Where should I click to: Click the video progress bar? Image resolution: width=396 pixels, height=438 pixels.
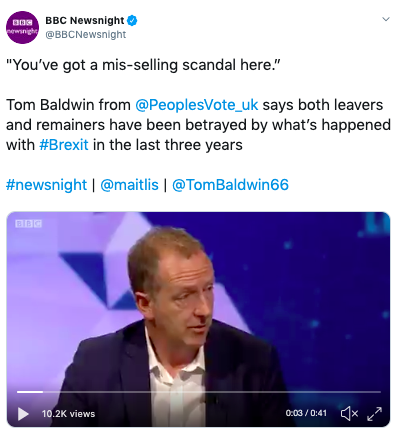(199, 392)
